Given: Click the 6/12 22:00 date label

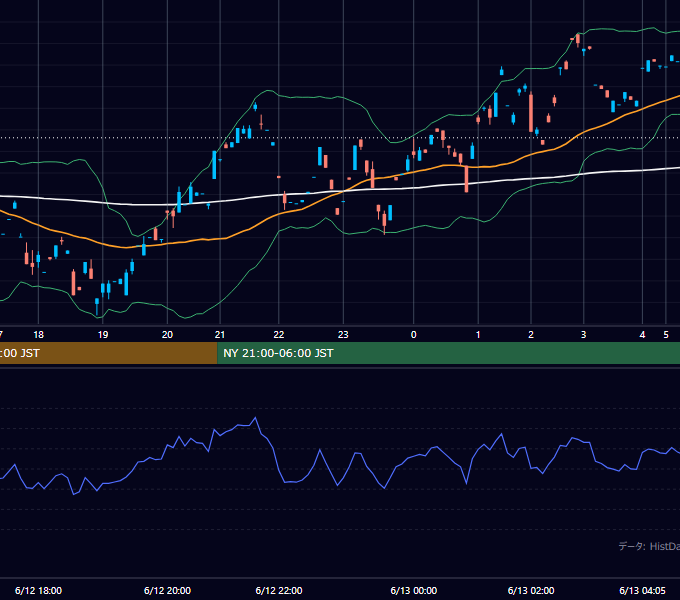Looking at the screenshot, I should 279,590.
